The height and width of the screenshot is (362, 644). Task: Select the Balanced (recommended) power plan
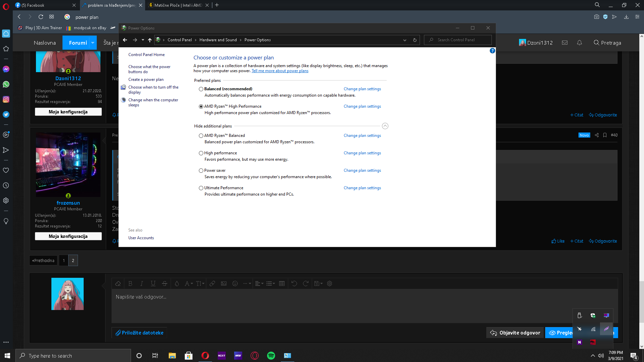[201, 89]
